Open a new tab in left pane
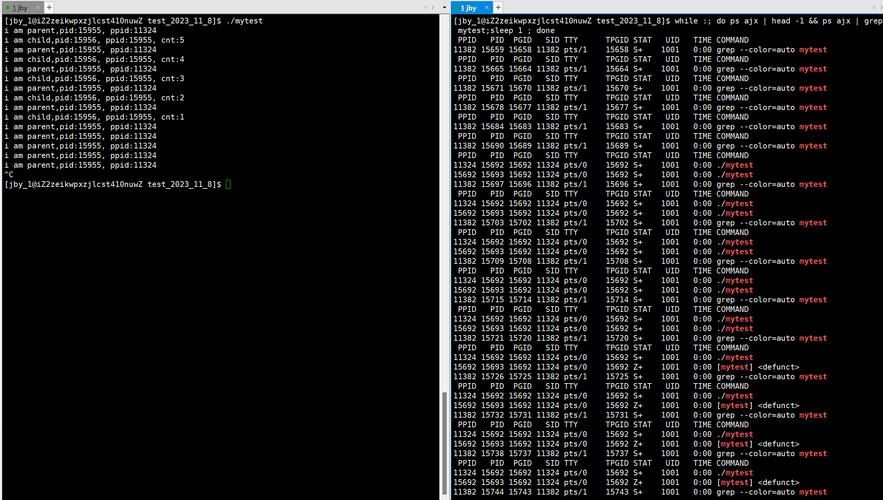The width and height of the screenshot is (883, 500). point(49,7)
